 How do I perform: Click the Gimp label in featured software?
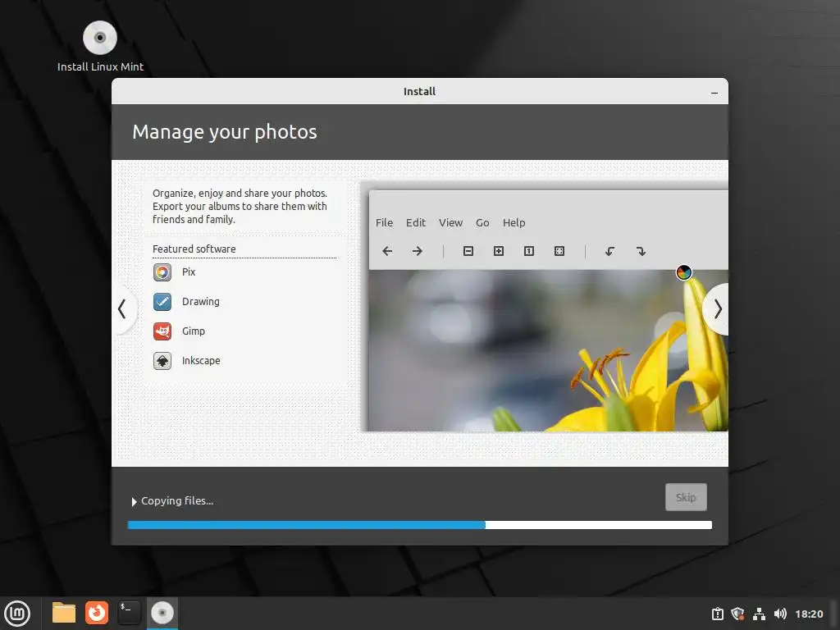(194, 331)
